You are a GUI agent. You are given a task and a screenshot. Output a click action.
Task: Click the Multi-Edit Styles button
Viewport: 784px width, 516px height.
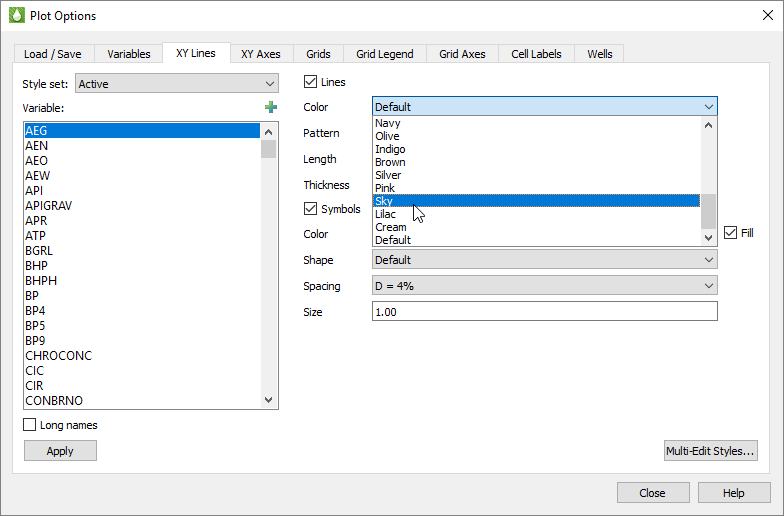click(x=710, y=451)
